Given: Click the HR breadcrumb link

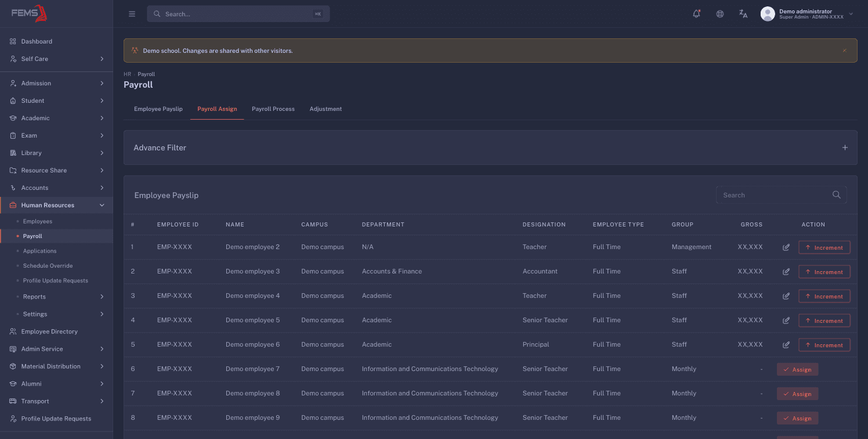Looking at the screenshot, I should [127, 74].
